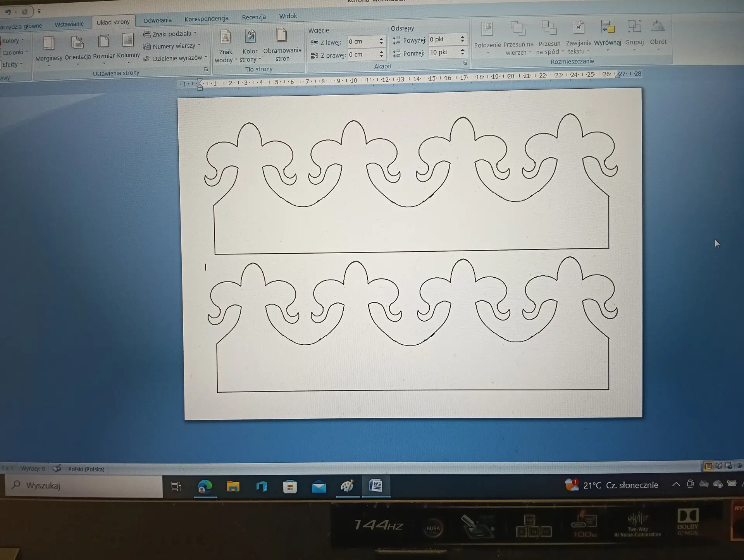
Task: Toggle the print layout view button
Action: [x=708, y=466]
